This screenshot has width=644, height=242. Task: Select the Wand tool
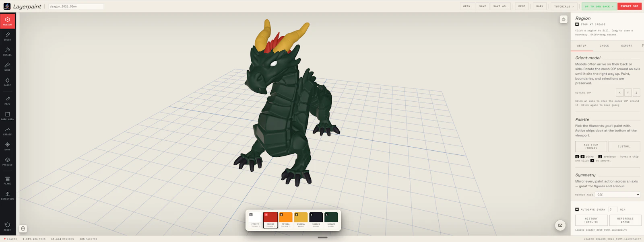coord(7,67)
